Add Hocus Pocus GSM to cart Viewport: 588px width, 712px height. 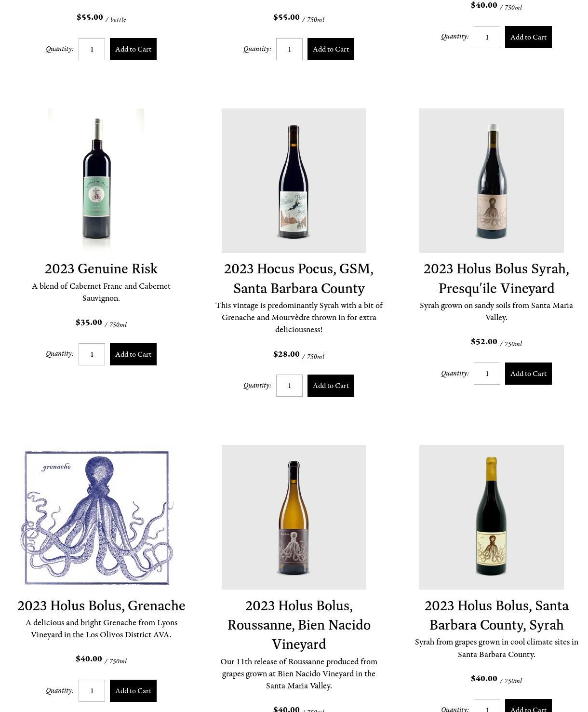point(331,386)
